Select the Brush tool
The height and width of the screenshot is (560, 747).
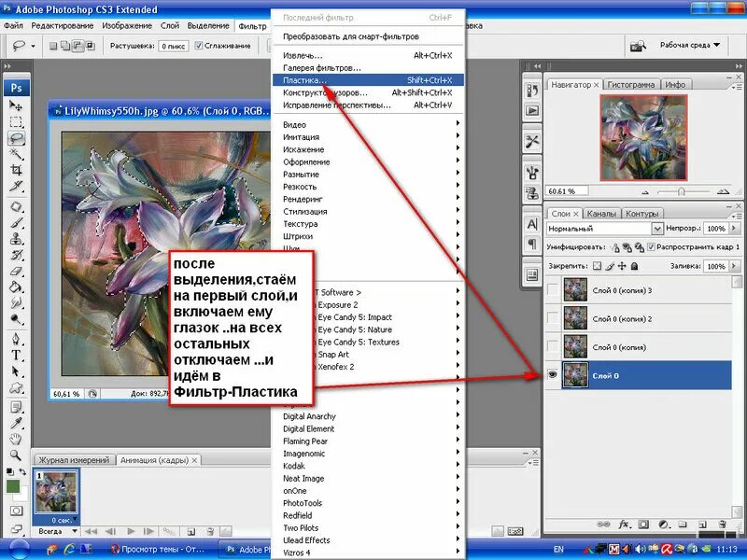(x=16, y=223)
